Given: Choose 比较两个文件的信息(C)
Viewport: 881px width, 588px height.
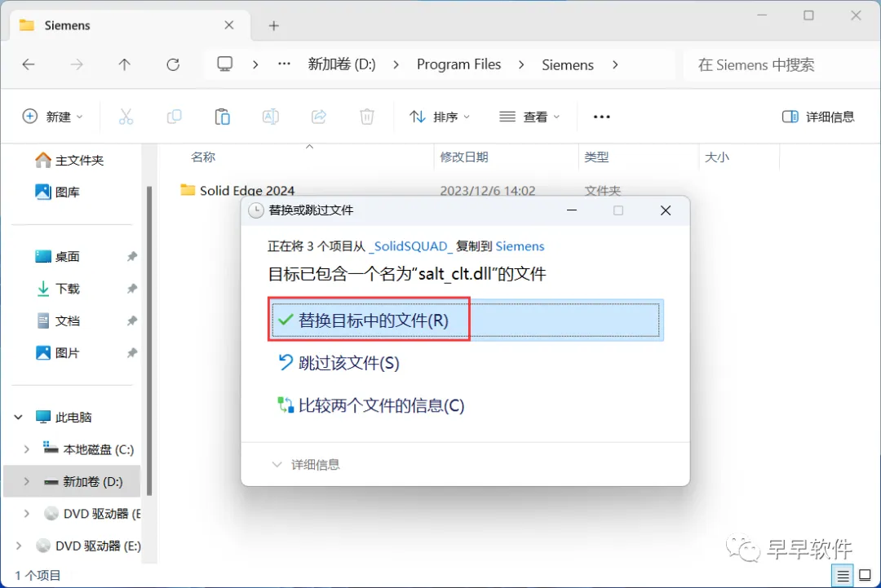Looking at the screenshot, I should click(371, 405).
